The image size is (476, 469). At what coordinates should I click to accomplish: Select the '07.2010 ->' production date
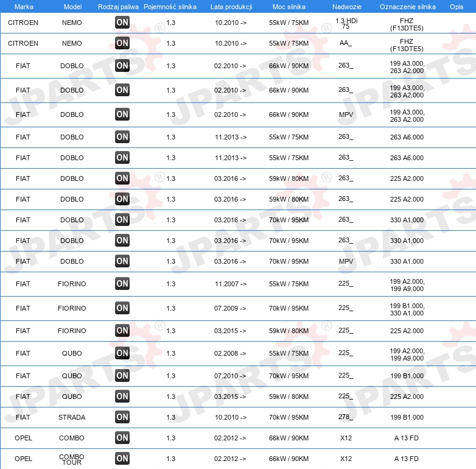point(230,376)
